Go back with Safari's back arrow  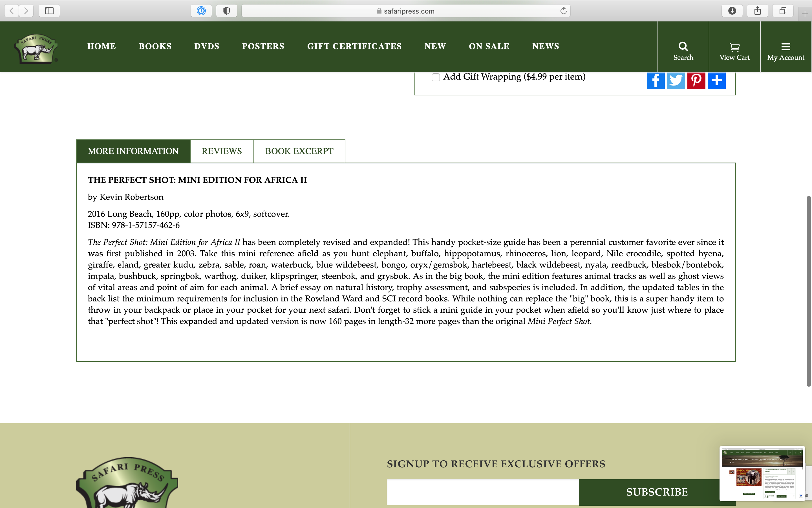12,11
